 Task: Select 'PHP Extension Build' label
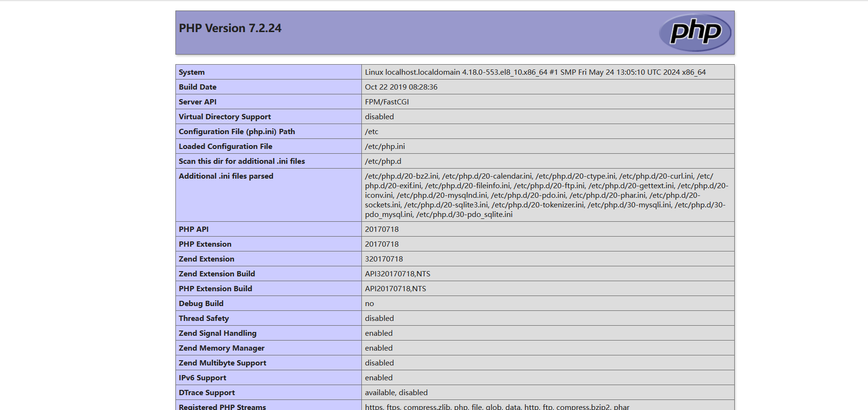click(x=215, y=289)
